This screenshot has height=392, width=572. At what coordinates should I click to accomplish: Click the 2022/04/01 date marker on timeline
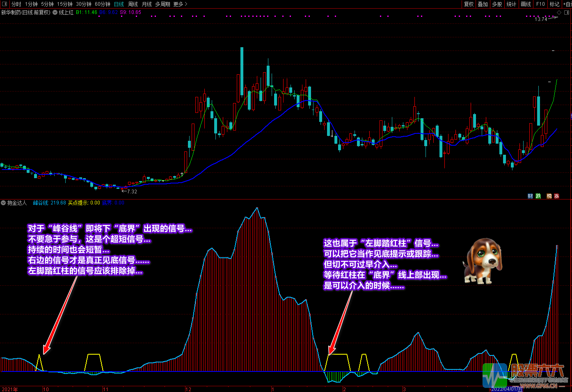pyautogui.click(x=506, y=389)
